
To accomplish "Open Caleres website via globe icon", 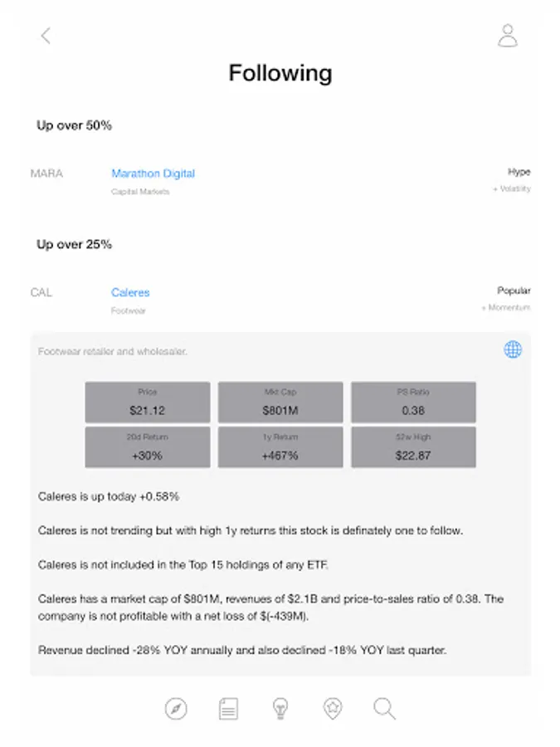I will click(513, 349).
